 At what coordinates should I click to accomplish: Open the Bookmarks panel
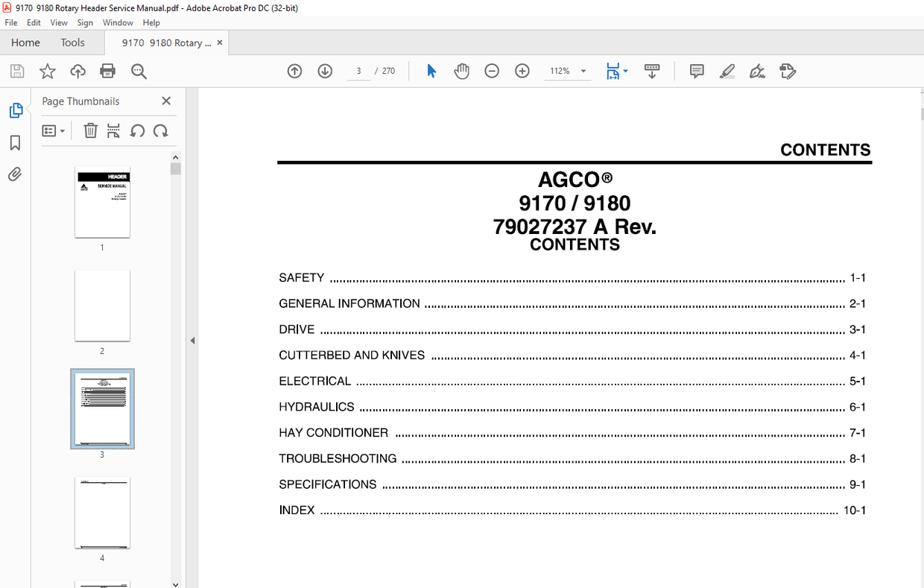point(15,142)
